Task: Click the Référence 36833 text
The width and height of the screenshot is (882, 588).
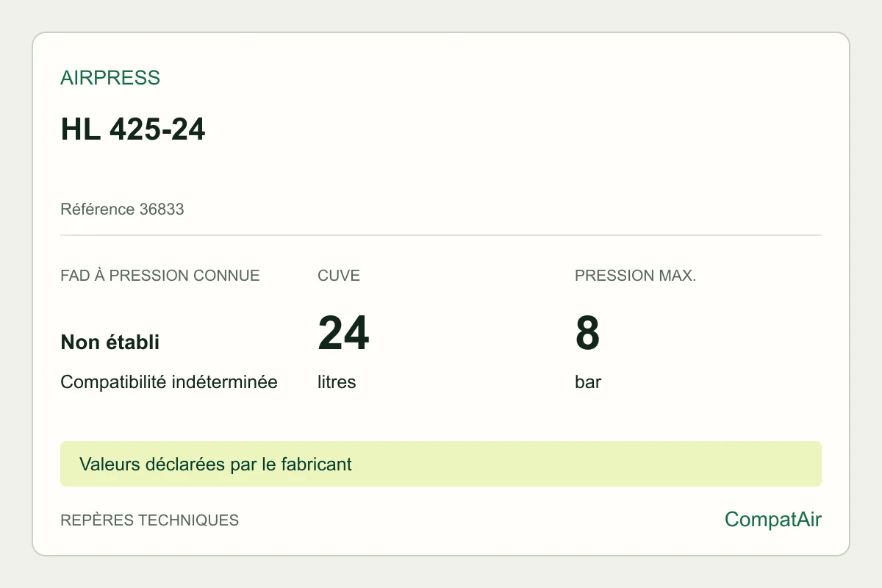Action: pyautogui.click(x=122, y=209)
